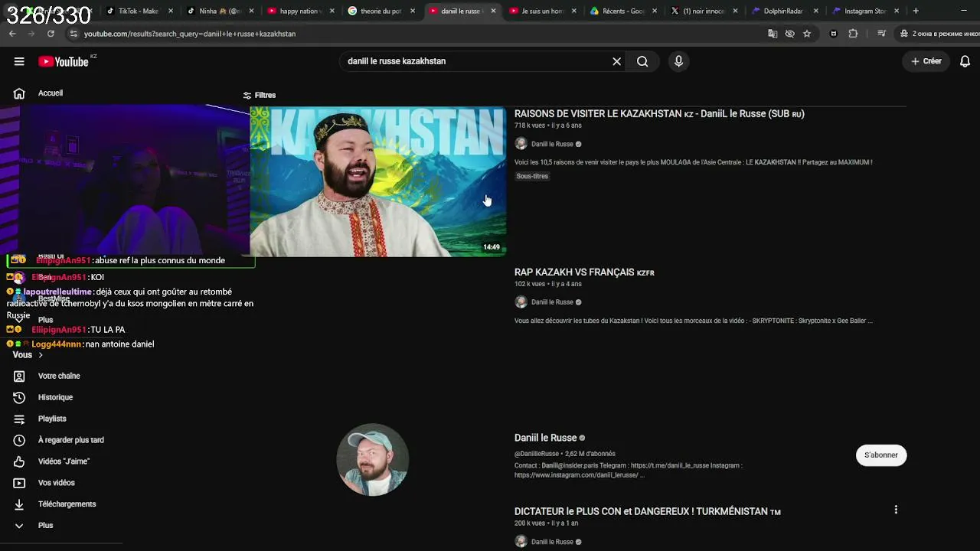Image resolution: width=980 pixels, height=551 pixels.
Task: Open the Daniil le Russe channel name
Action: (x=545, y=438)
